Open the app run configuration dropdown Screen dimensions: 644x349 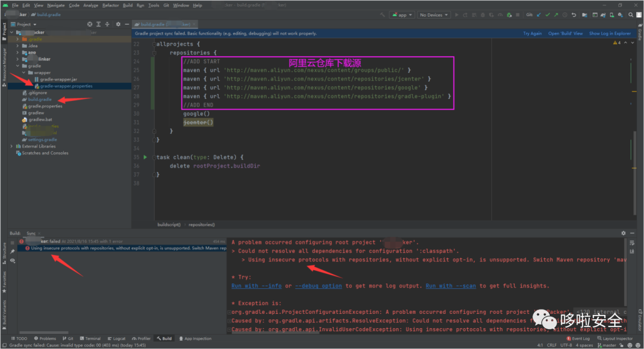pos(402,15)
